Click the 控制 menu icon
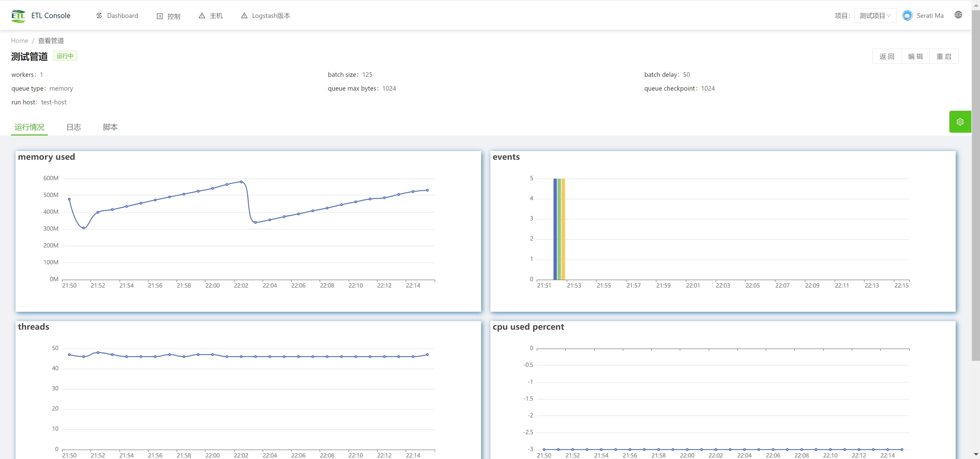This screenshot has height=459, width=980. (x=160, y=16)
